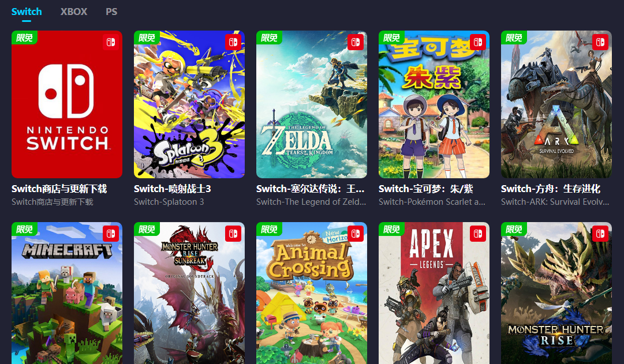Click Switch icon on Apex Legends cover

(478, 234)
